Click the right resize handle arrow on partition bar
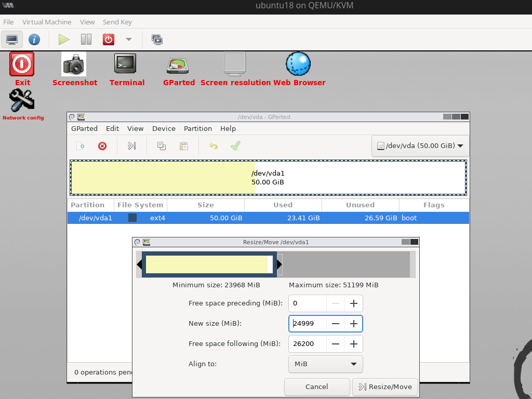The height and width of the screenshot is (399, 532). pyautogui.click(x=280, y=264)
